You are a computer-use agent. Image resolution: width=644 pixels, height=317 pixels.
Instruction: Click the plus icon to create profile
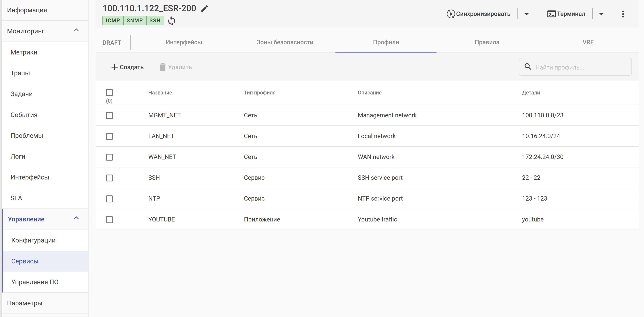pyautogui.click(x=114, y=67)
